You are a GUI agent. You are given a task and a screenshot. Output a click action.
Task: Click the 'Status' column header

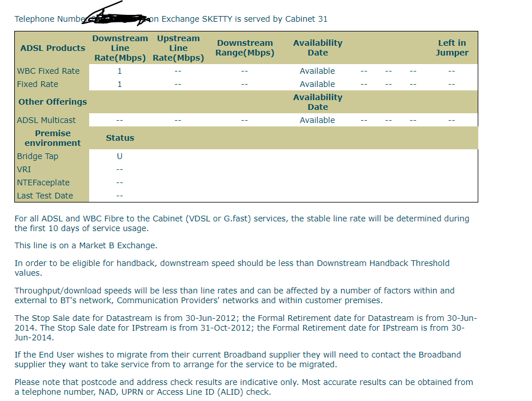[120, 138]
